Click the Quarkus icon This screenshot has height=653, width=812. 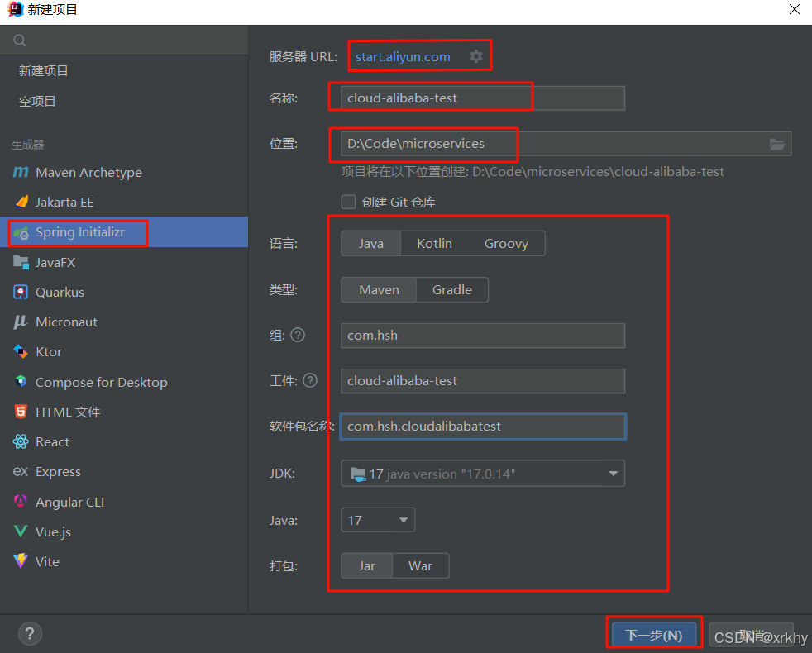(x=21, y=292)
